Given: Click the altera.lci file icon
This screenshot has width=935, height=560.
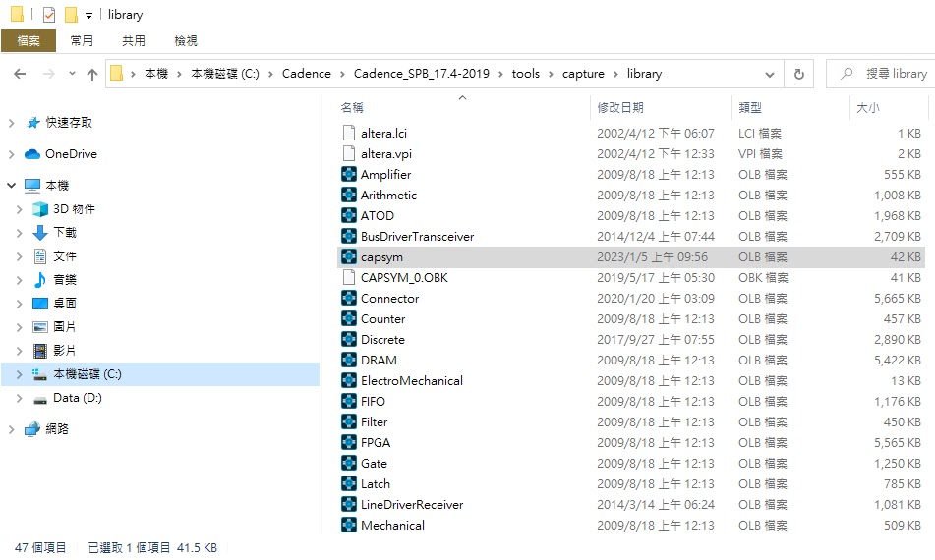Looking at the screenshot, I should pos(349,133).
